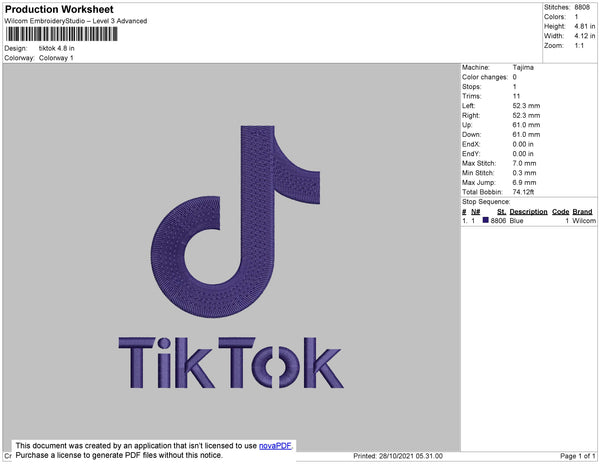Screen dimensions: 600x464
Task: Click the TikTok logo embroidery preview
Action: (x=235, y=221)
